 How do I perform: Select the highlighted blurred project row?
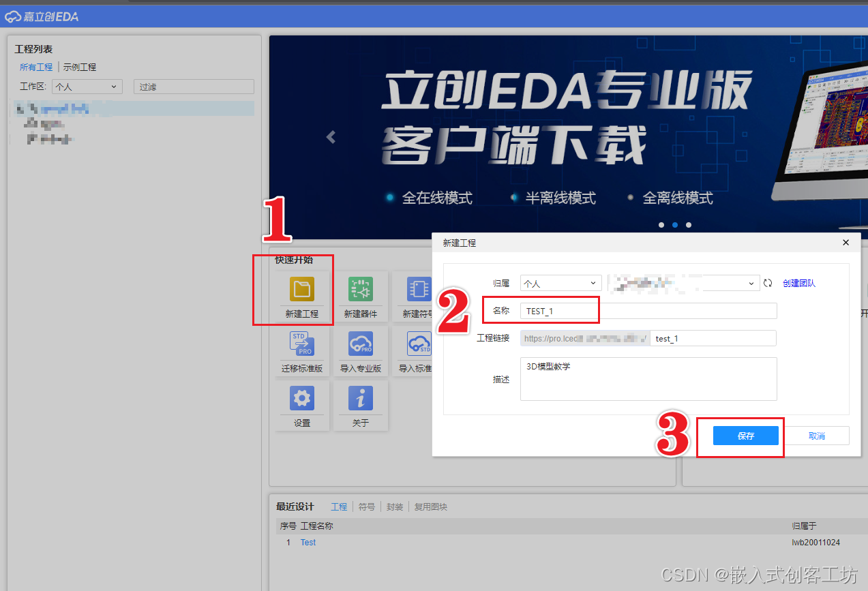tap(134, 108)
